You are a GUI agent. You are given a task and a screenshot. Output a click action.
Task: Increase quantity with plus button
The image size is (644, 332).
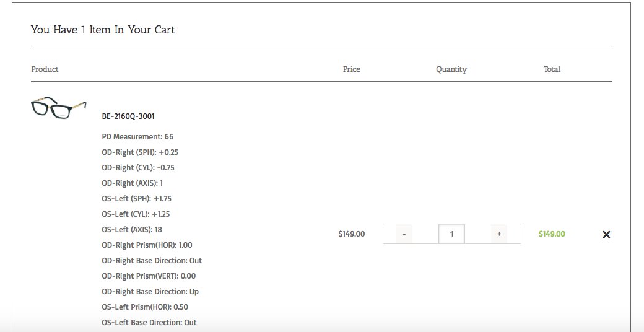click(499, 234)
